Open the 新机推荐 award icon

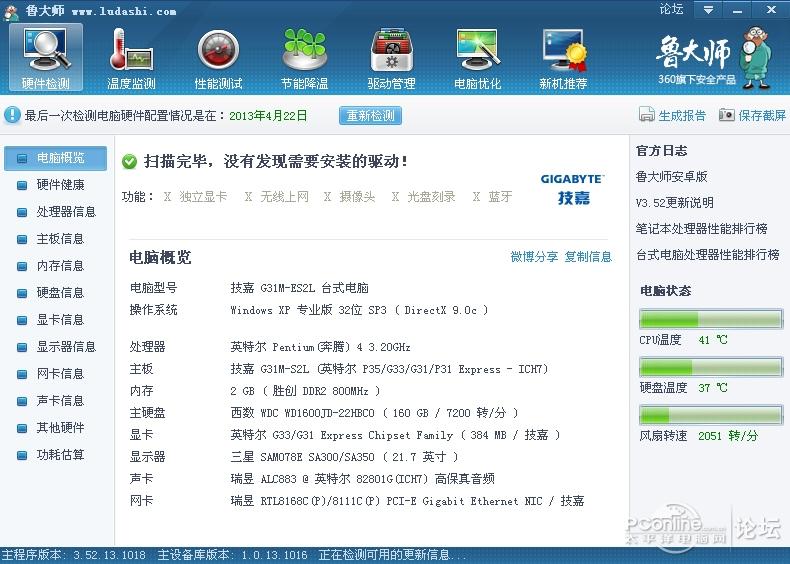point(564,57)
